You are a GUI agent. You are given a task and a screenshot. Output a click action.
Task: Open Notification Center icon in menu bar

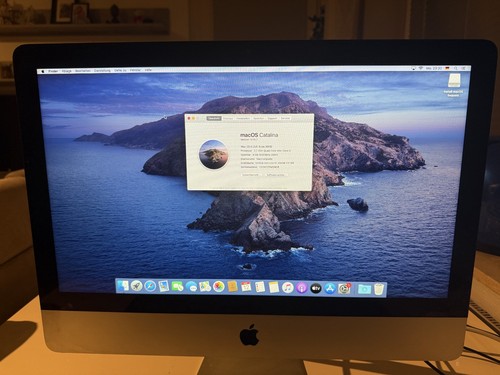click(464, 68)
